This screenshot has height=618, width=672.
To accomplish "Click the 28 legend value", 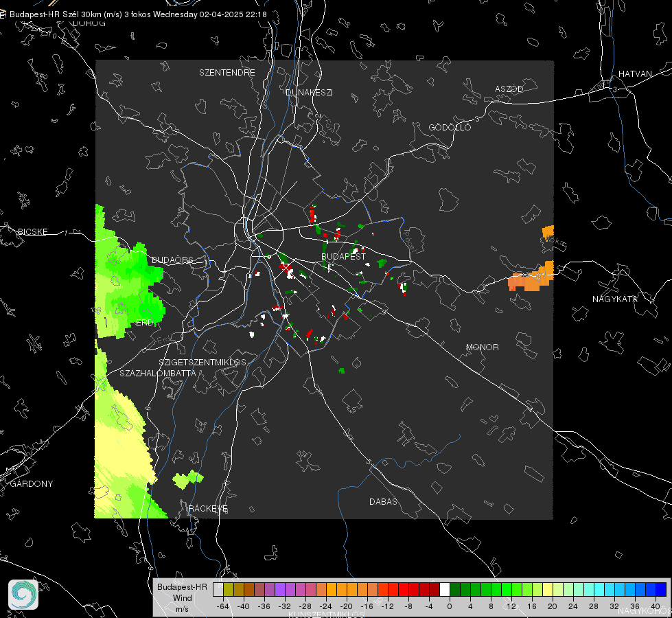I will tap(593, 607).
